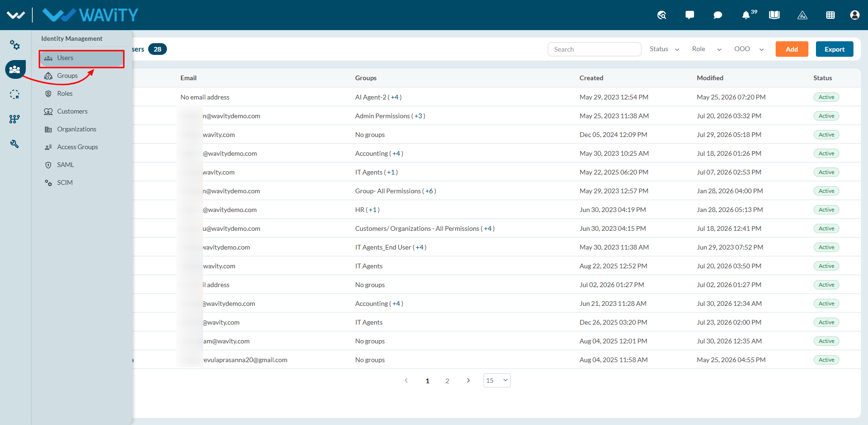The height and width of the screenshot is (425, 868).
Task: Click the Access Groups icon
Action: pos(48,147)
